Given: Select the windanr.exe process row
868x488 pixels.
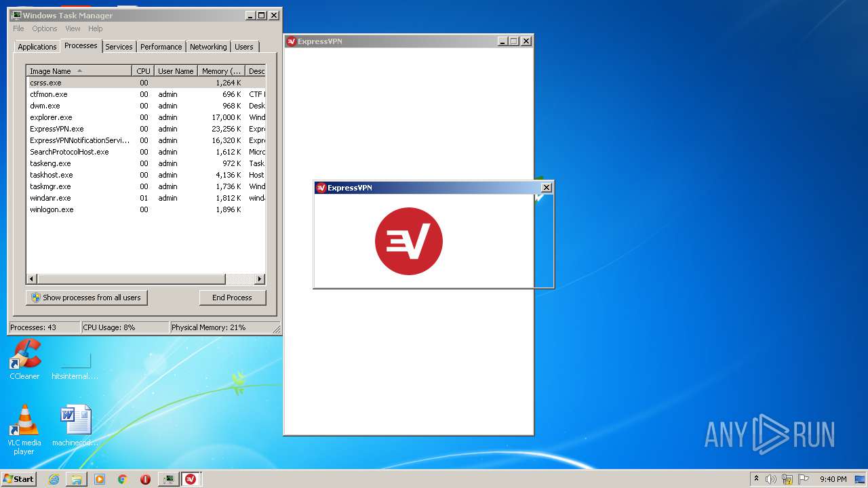Looking at the screenshot, I should (x=146, y=198).
